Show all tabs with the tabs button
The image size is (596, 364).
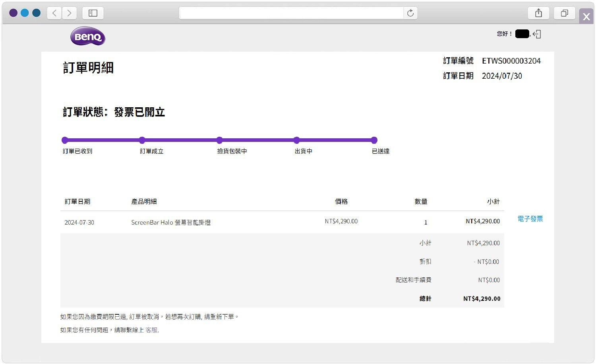pyautogui.click(x=564, y=13)
